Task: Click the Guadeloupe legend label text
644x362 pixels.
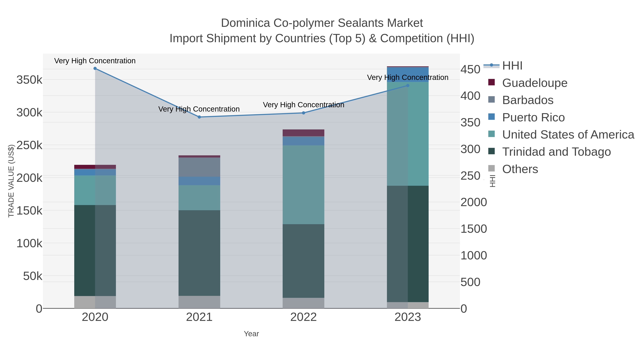Action: pos(535,83)
